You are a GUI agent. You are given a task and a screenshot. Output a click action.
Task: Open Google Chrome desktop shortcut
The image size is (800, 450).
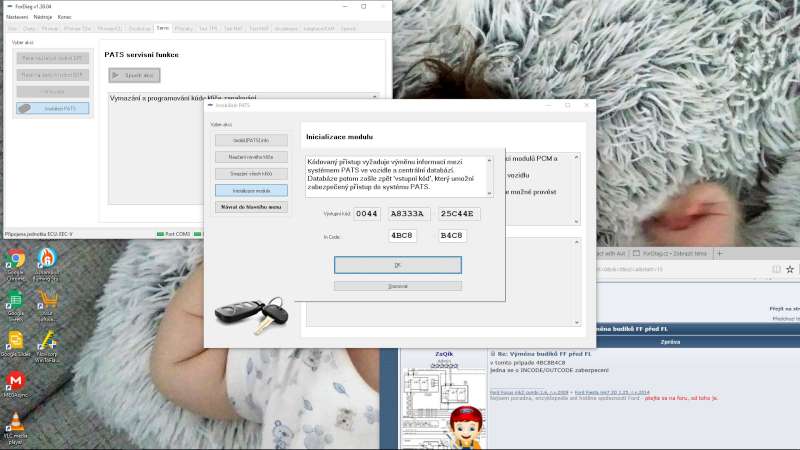click(x=14, y=260)
